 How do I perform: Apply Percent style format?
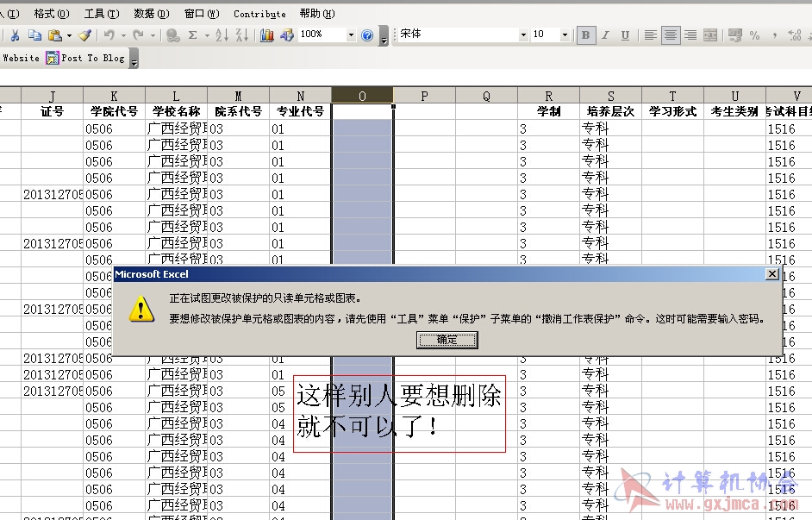click(x=754, y=35)
